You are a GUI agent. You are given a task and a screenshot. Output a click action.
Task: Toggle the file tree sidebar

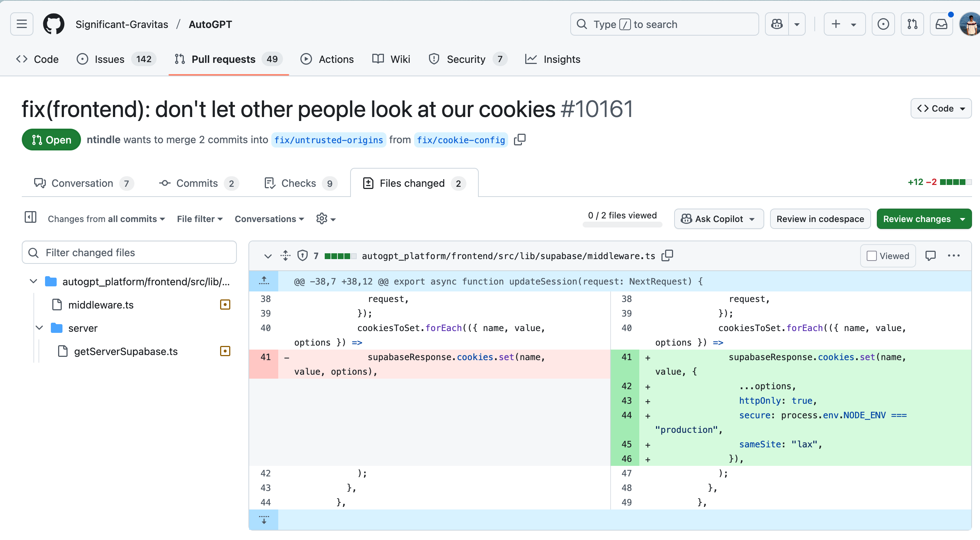tap(31, 217)
